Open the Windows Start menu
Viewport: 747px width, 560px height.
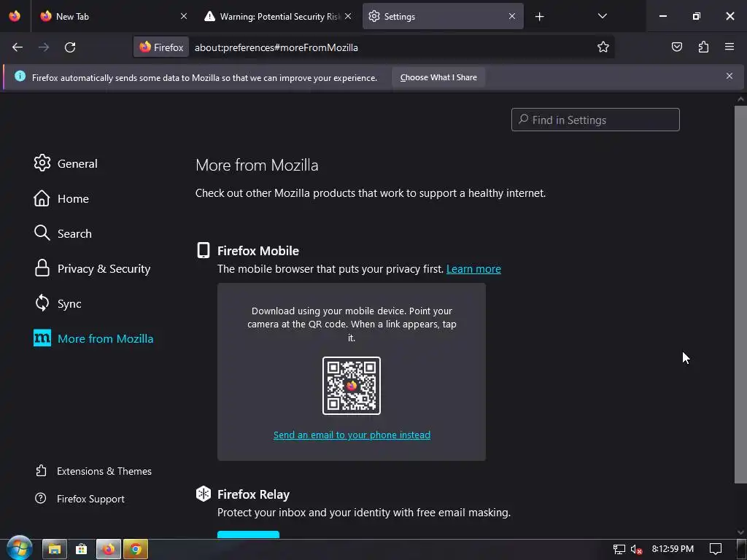20,548
